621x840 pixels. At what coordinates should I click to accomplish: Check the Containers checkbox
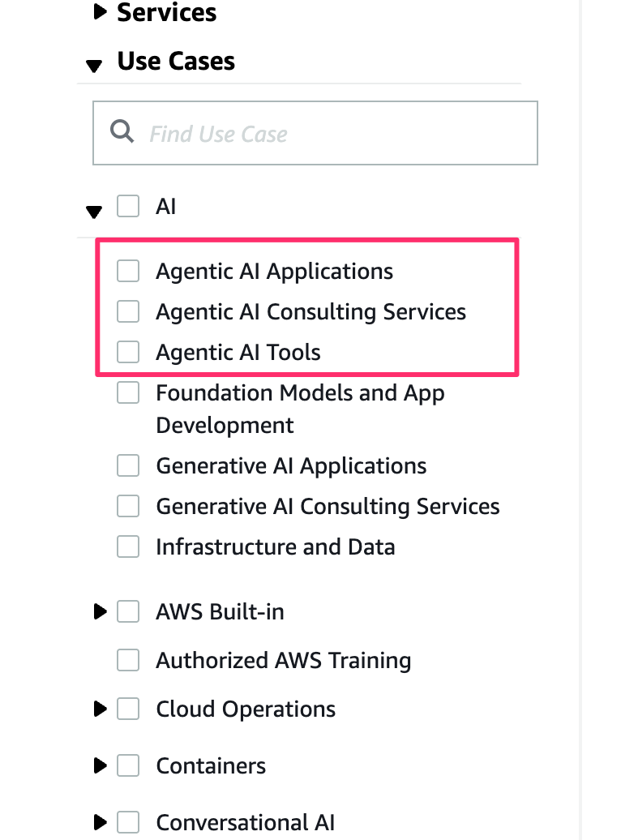coord(128,765)
